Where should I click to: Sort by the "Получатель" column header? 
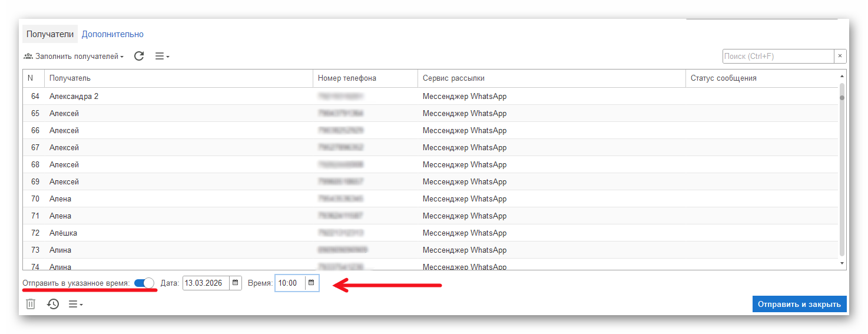[x=177, y=78]
